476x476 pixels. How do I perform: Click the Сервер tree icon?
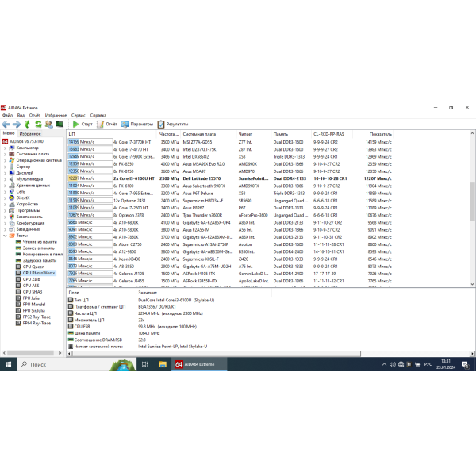click(x=12, y=167)
